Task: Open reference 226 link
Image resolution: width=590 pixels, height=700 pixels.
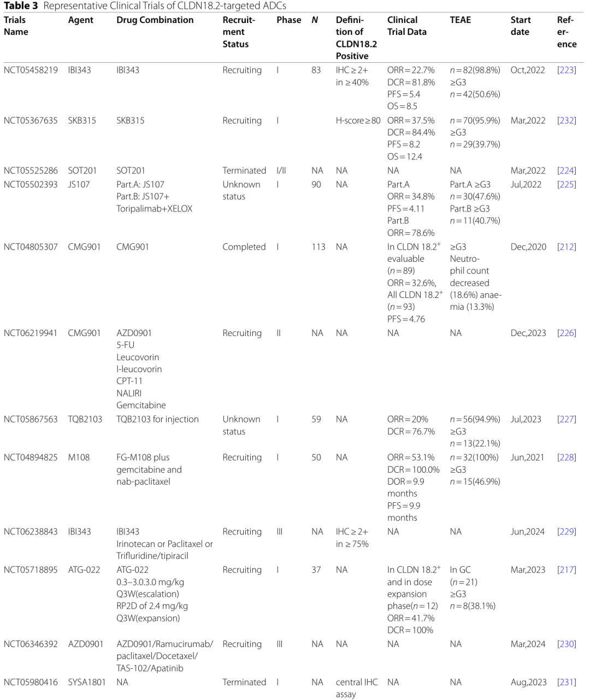Action: tap(567, 333)
